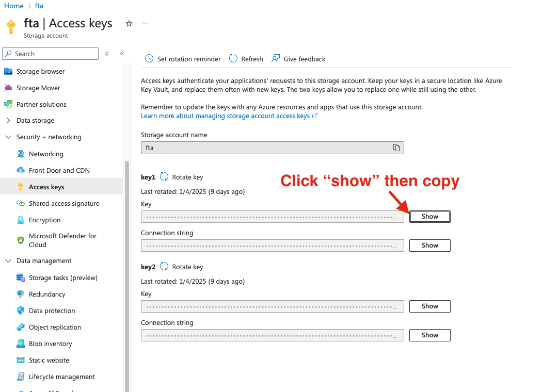Show the key2 Connection string

430,335
